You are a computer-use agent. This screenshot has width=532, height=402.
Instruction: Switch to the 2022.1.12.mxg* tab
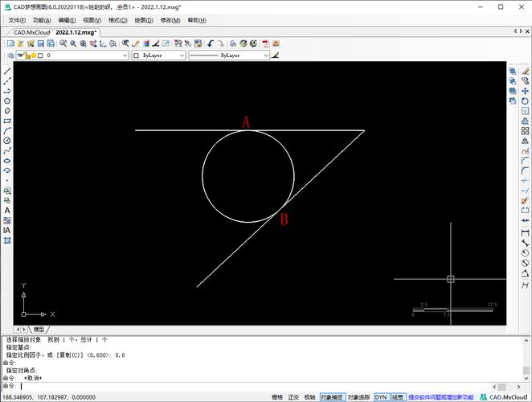click(x=76, y=32)
